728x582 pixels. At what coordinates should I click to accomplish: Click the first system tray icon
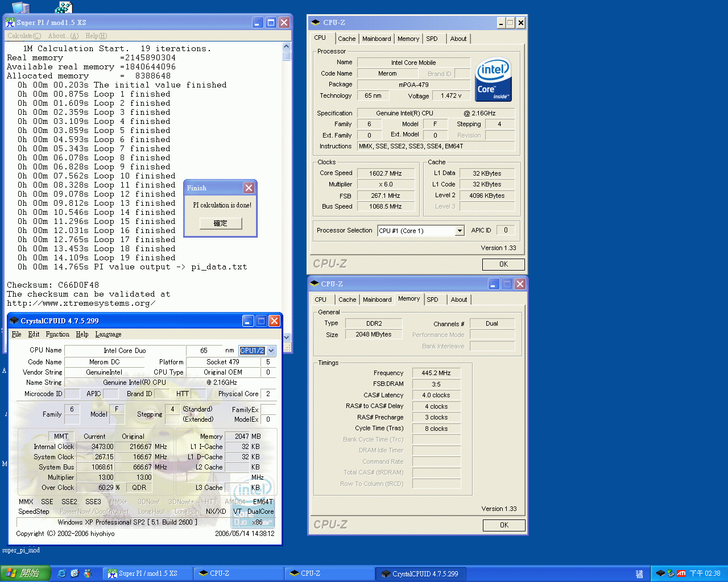660,573
